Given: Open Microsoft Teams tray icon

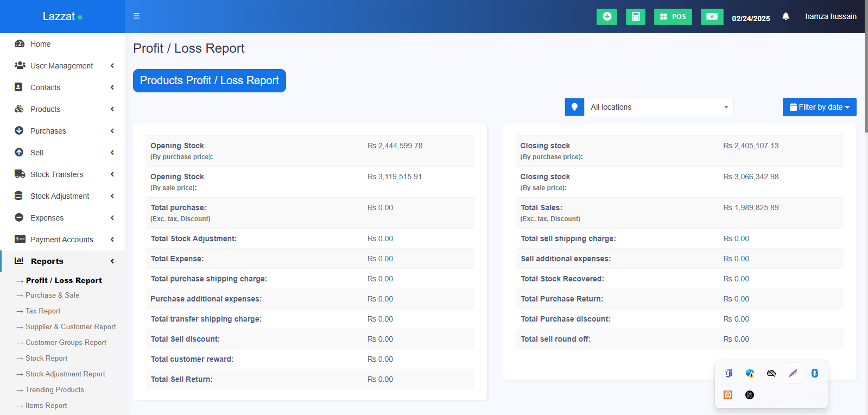Looking at the screenshot, I should coord(728,373).
